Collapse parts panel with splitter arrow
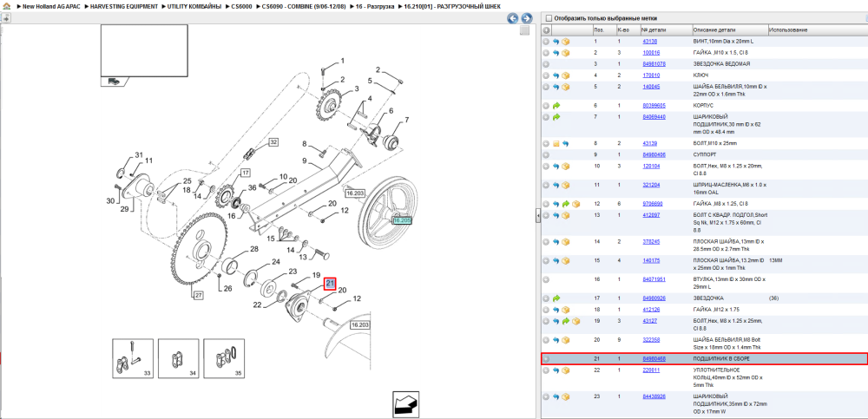The height and width of the screenshot is (419, 868). [537, 217]
